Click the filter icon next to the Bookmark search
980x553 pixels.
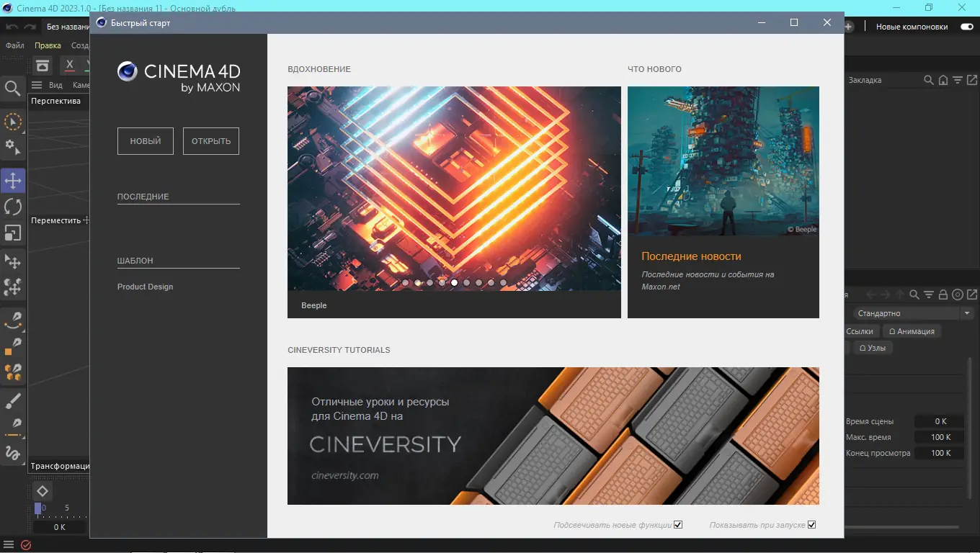tap(957, 80)
